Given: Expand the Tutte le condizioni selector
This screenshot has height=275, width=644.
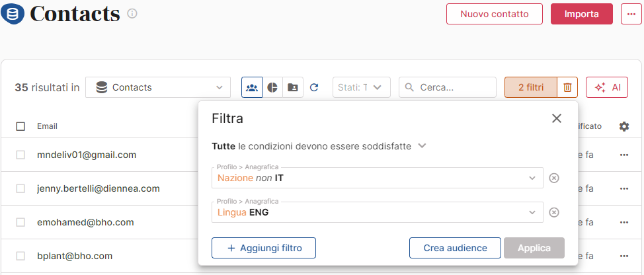Looking at the screenshot, I should (x=319, y=146).
